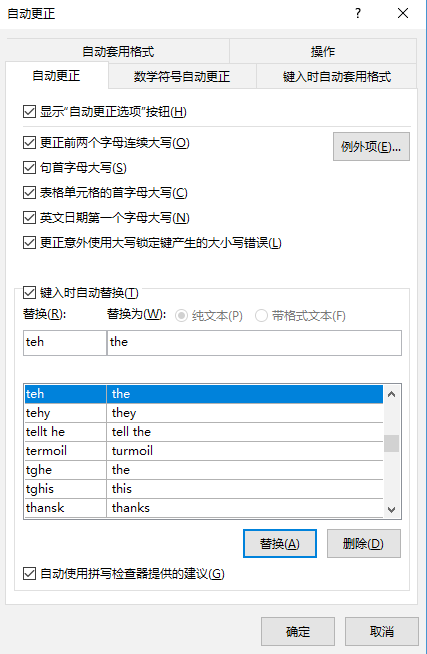
Task: Open the 键入时自动套用格式 tab
Action: pyautogui.click(x=337, y=76)
